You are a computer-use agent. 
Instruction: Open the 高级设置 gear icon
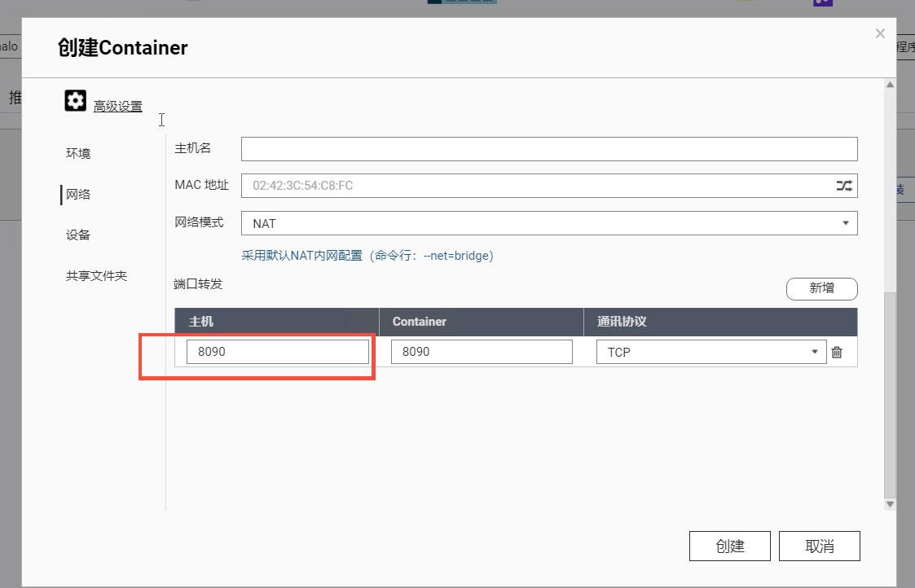pyautogui.click(x=75, y=99)
